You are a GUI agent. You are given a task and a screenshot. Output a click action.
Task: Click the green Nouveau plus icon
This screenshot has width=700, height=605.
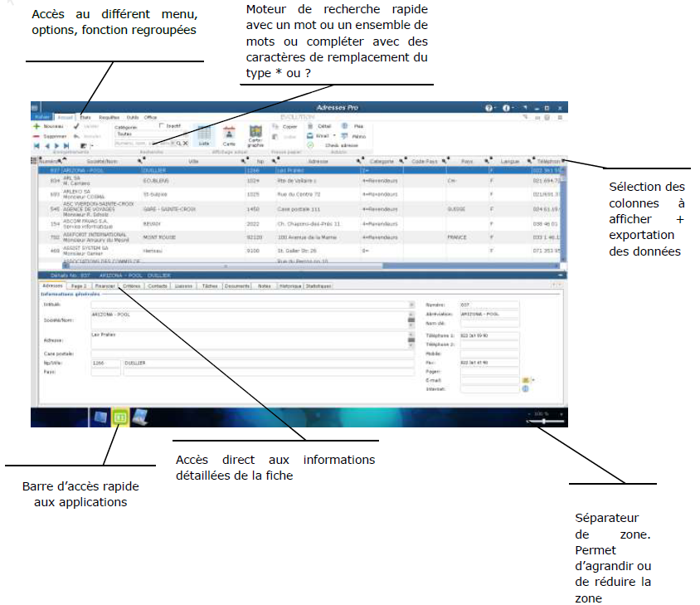[36, 126]
